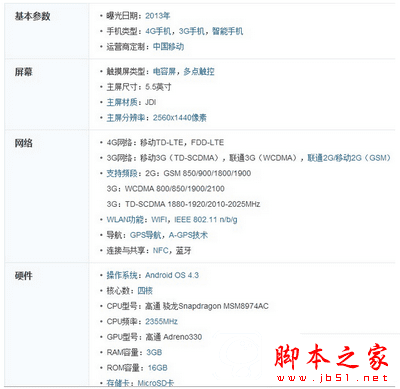This screenshot has width=400, height=389.
Task: Click the 蓝牙 text in 连接与共享
Action: 184,250
